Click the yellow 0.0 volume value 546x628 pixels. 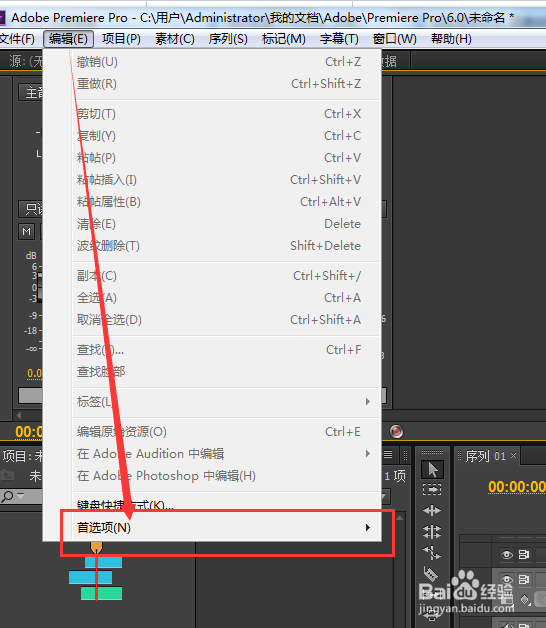click(x=34, y=373)
